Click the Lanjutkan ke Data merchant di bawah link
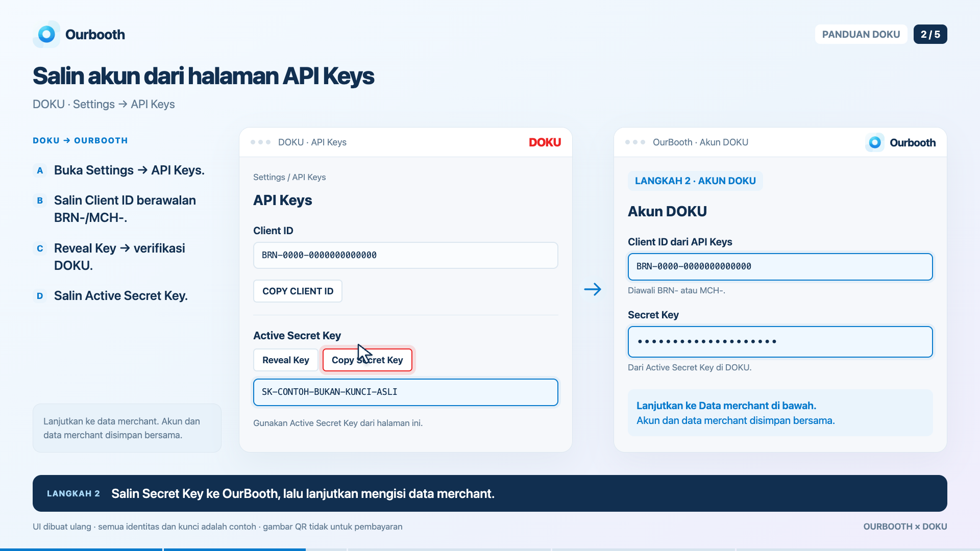The height and width of the screenshot is (551, 980). tap(726, 406)
